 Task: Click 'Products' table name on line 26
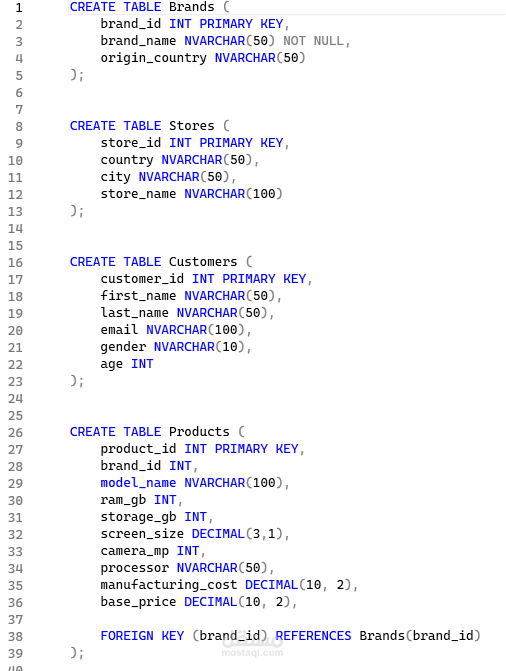pos(199,432)
